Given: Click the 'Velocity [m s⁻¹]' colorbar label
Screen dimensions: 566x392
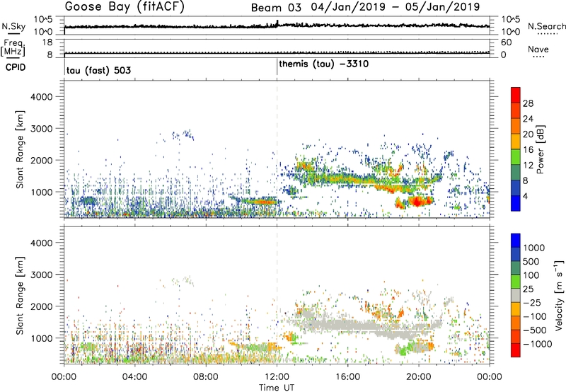Looking at the screenshot, I should coord(559,295).
